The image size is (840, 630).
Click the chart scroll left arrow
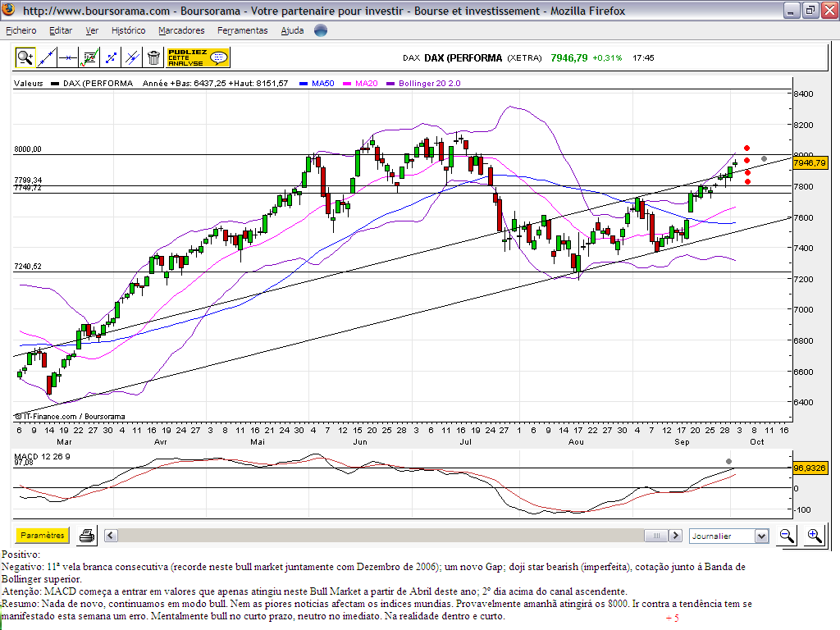pyautogui.click(x=111, y=535)
